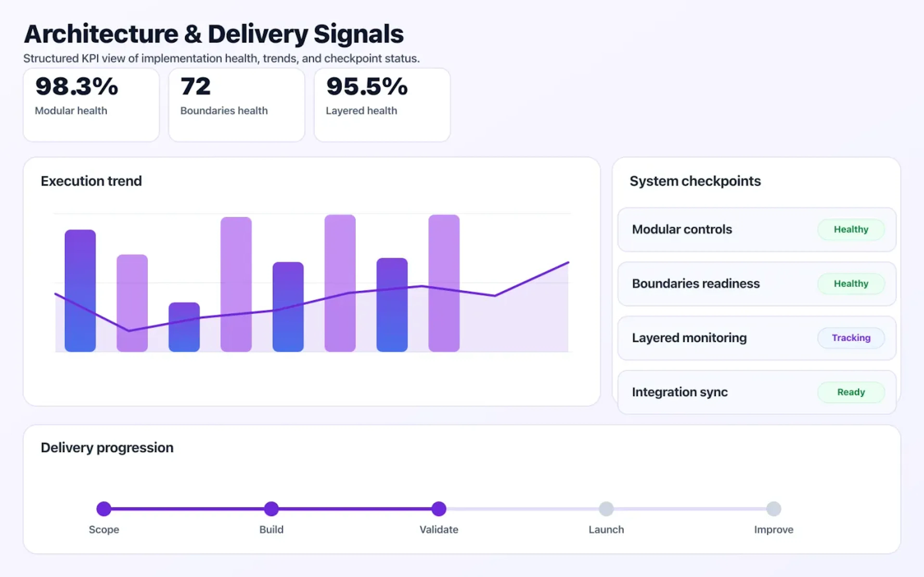Click the Ready badge for Integration sync
Viewport: 924px width, 577px height.
tap(851, 392)
